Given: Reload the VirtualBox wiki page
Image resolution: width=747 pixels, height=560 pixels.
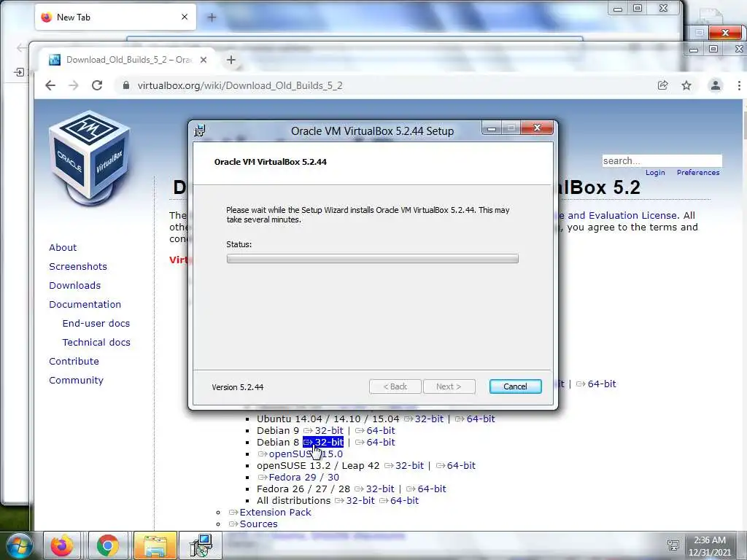Looking at the screenshot, I should pos(97,86).
